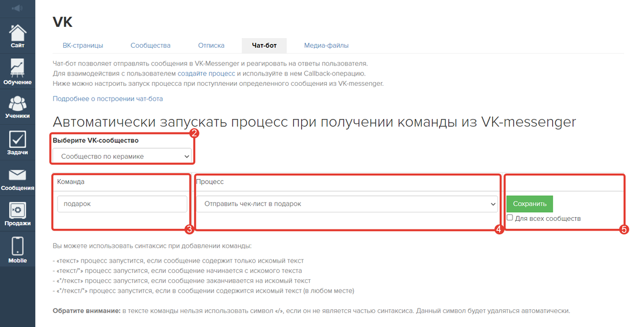
Task: Select the Чат-бот tab
Action: tap(264, 46)
